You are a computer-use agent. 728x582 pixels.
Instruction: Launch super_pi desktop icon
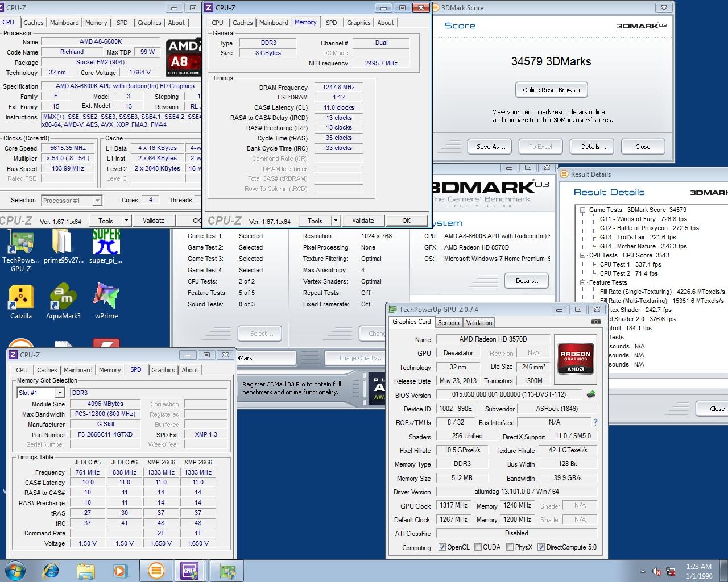coord(106,248)
